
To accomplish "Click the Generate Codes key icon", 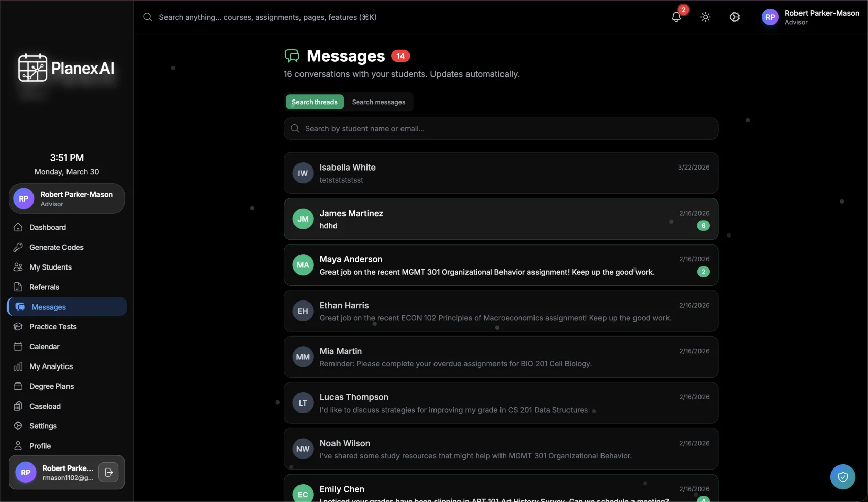I will point(18,247).
